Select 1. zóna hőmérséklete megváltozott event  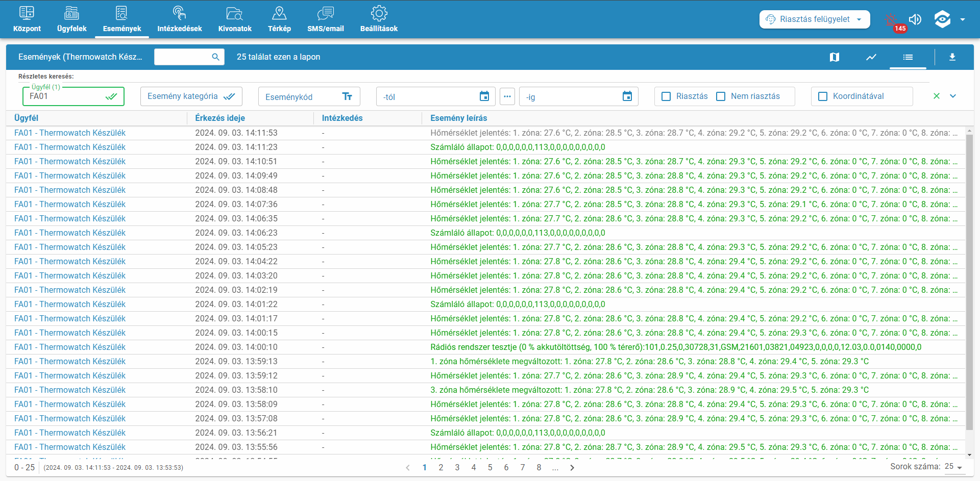(649, 361)
